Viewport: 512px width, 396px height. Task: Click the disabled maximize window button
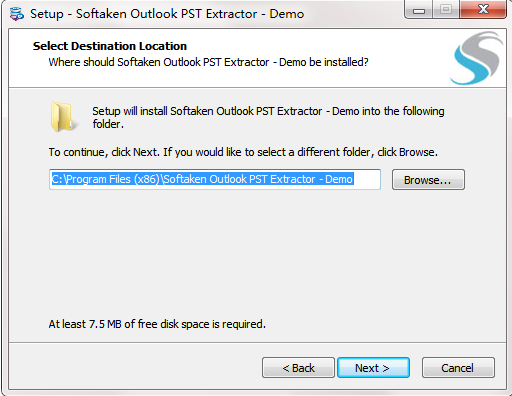pyautogui.click(x=446, y=10)
